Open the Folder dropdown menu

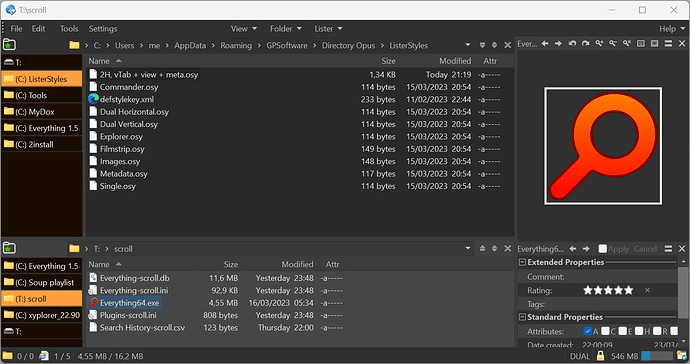pyautogui.click(x=286, y=29)
